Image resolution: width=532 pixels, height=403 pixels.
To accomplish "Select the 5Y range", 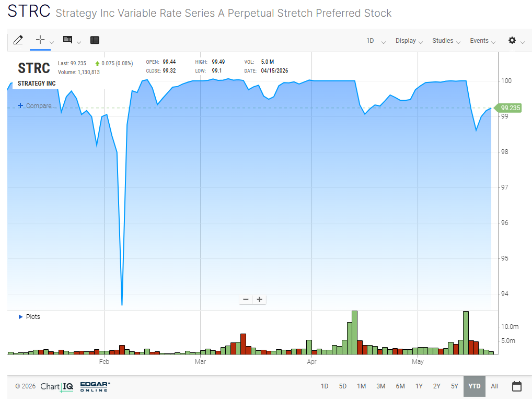I will tap(455, 386).
